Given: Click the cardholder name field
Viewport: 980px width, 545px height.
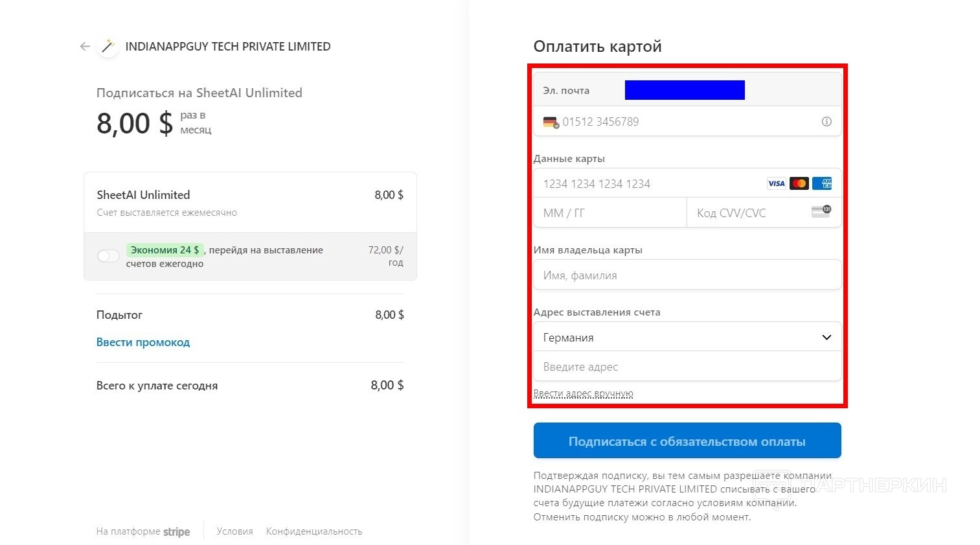Looking at the screenshot, I should click(687, 275).
